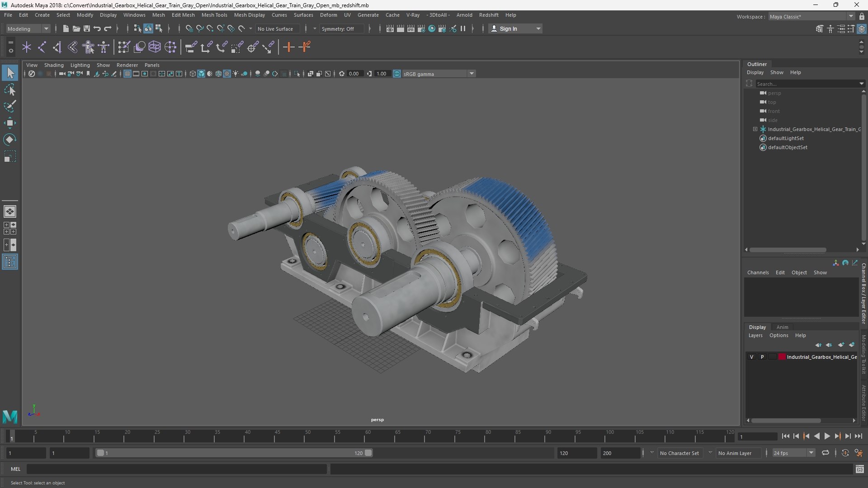Viewport: 868px width, 488px height.
Task: Choose the Lasso Select tool
Action: point(10,90)
